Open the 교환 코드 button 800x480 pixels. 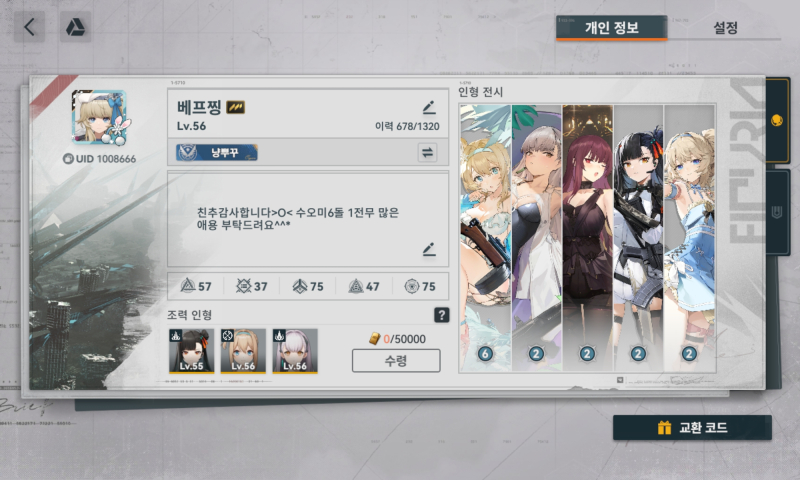point(692,427)
